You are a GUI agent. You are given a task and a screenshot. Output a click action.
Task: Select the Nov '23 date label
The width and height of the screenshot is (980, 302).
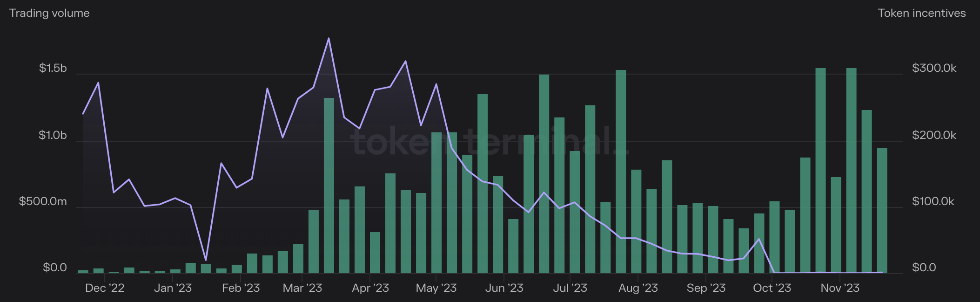click(840, 288)
